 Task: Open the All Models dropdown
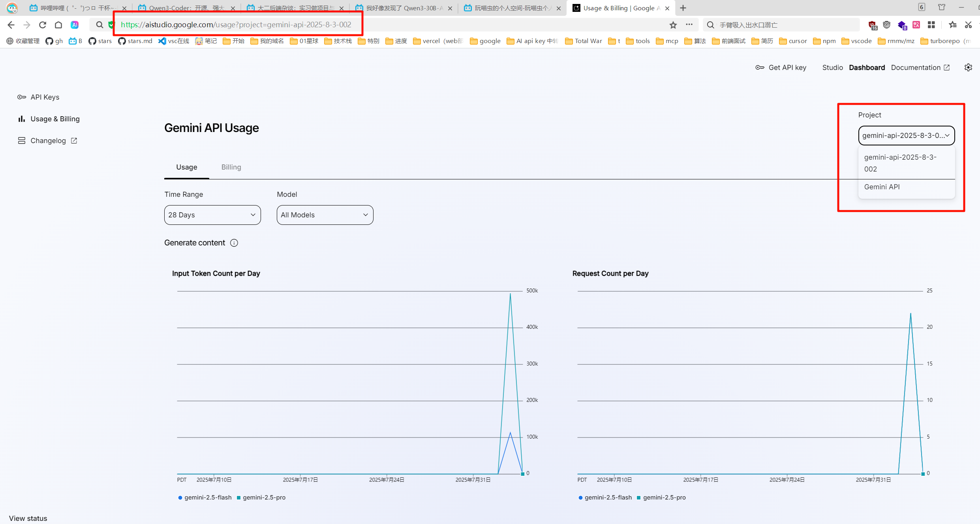[325, 215]
